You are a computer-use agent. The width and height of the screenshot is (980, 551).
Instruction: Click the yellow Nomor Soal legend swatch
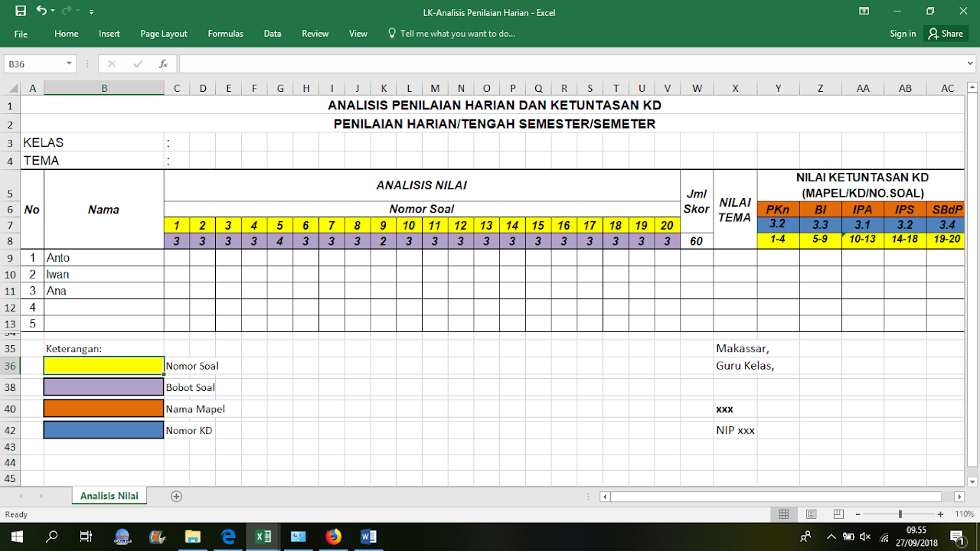pos(103,366)
